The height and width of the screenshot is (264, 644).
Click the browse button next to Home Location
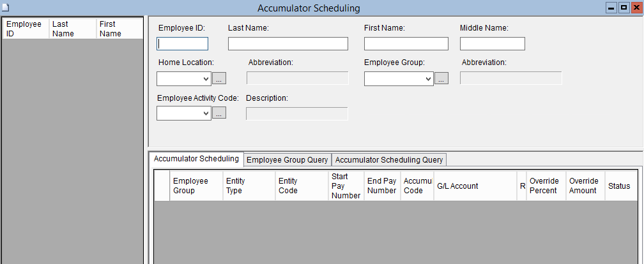coord(219,78)
